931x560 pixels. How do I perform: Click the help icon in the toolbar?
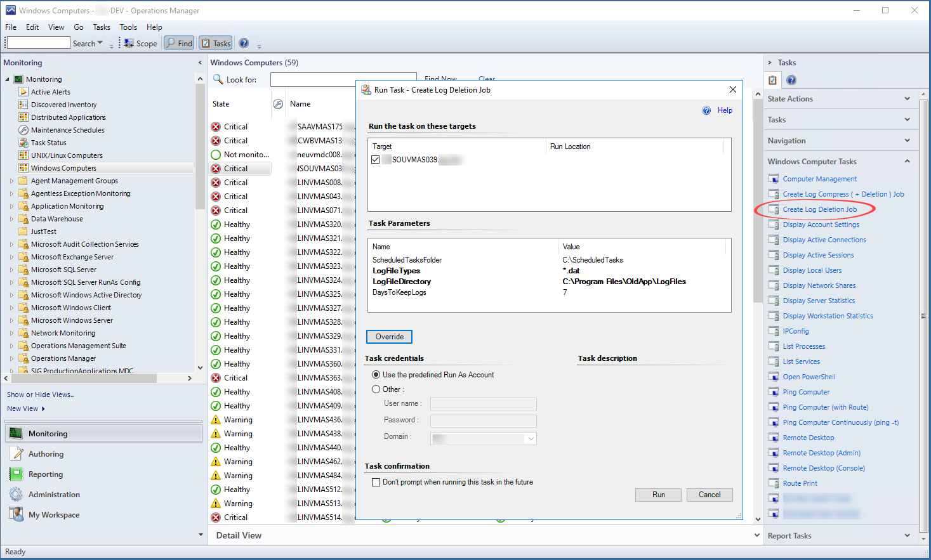click(244, 43)
